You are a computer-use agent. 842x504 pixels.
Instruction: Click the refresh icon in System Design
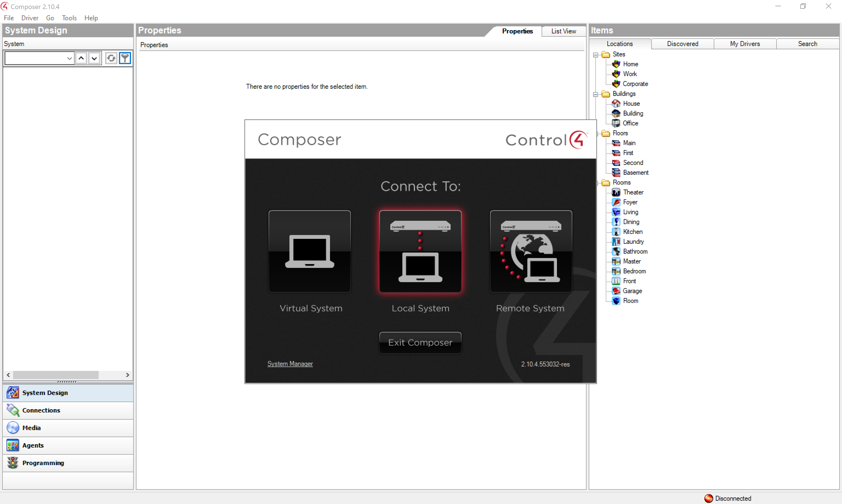click(x=111, y=58)
